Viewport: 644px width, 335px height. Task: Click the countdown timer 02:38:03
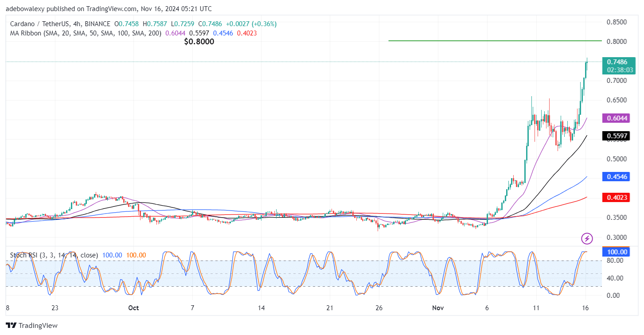click(x=620, y=70)
